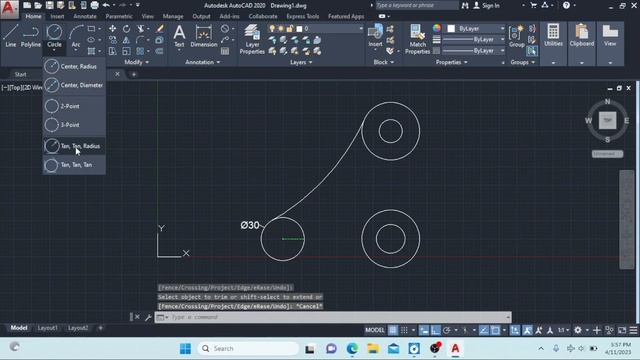Click the Copy tool in Modify panel
Screen dimensions: 640x360
pyautogui.click(x=112, y=40)
